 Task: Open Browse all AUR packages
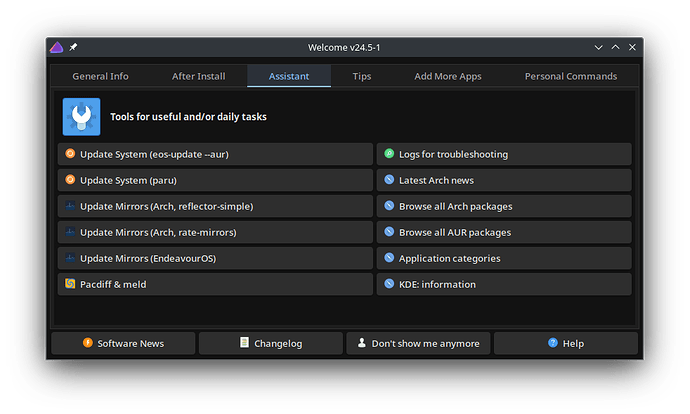click(505, 232)
